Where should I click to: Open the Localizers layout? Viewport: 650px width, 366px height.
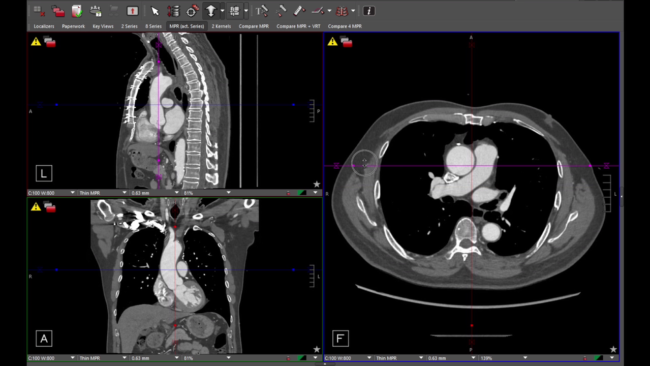(44, 26)
